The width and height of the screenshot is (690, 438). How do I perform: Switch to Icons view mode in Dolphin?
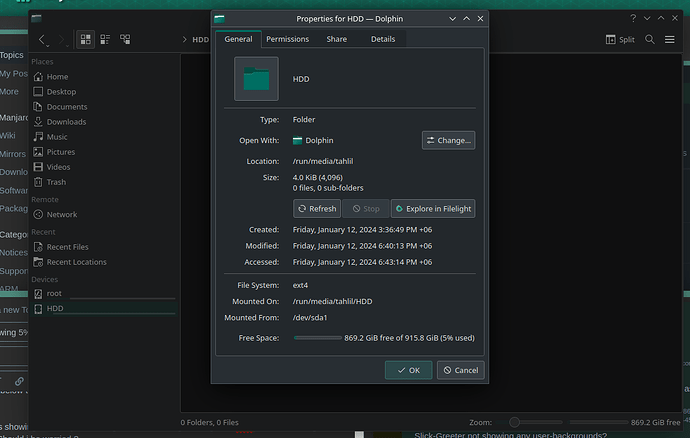(85, 40)
